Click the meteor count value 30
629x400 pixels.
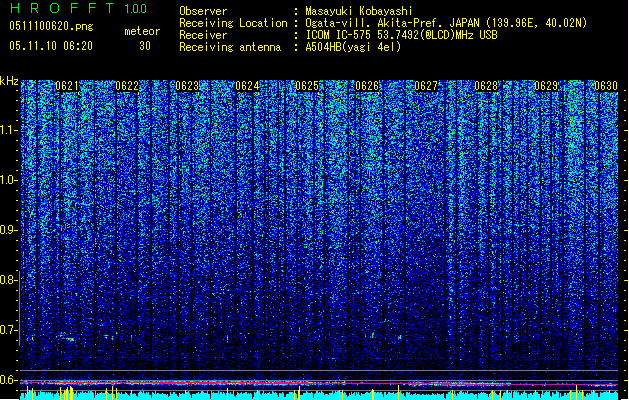[x=145, y=46]
